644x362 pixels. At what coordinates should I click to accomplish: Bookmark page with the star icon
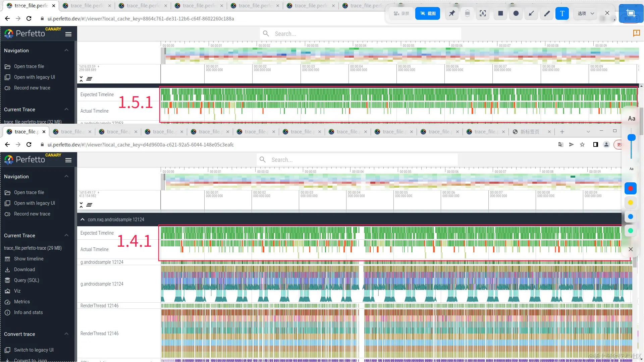click(x=582, y=144)
